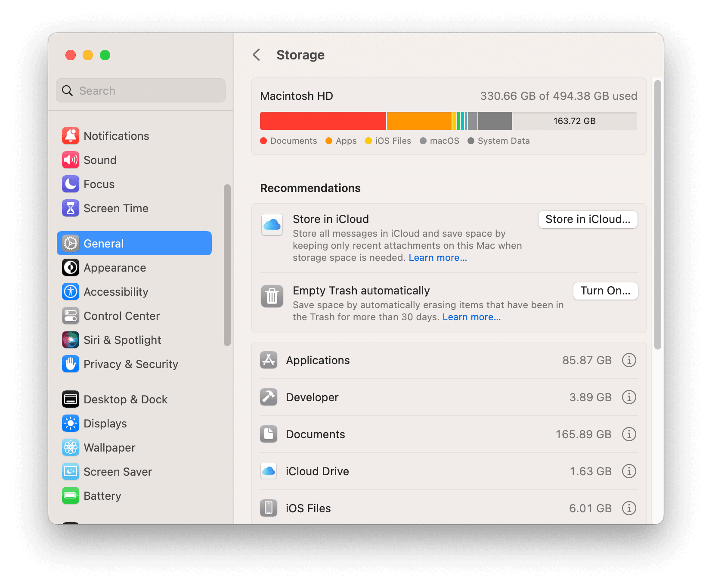Open Notifications settings in the sidebar
The image size is (712, 588).
(116, 136)
